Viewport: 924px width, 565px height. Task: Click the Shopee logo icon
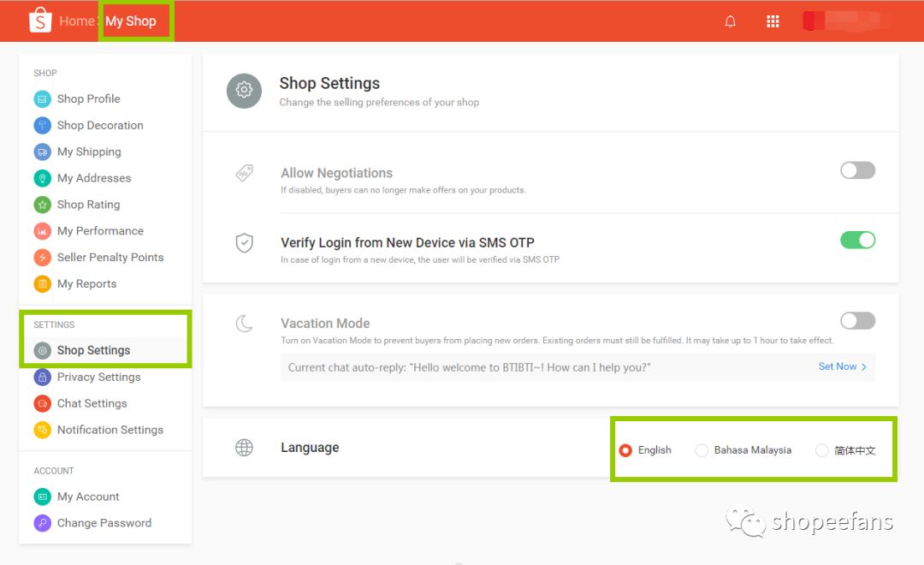pos(40,21)
